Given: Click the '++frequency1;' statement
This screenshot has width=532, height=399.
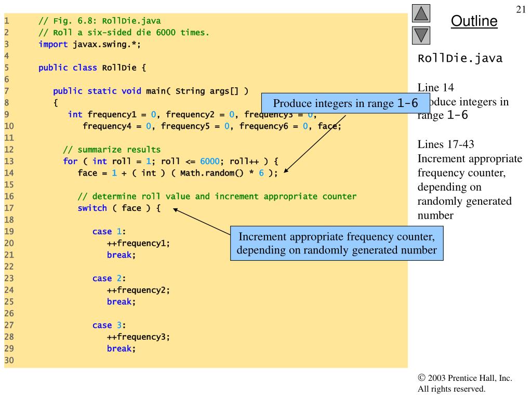Looking at the screenshot, I should click(138, 243).
